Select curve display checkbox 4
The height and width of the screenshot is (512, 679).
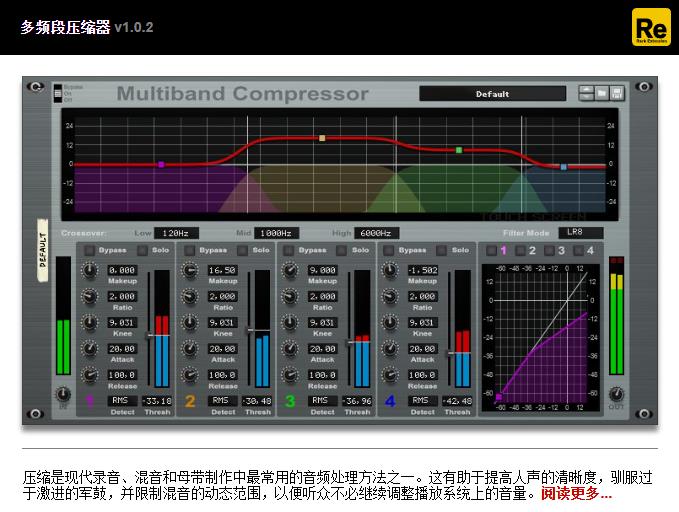pyautogui.click(x=578, y=250)
